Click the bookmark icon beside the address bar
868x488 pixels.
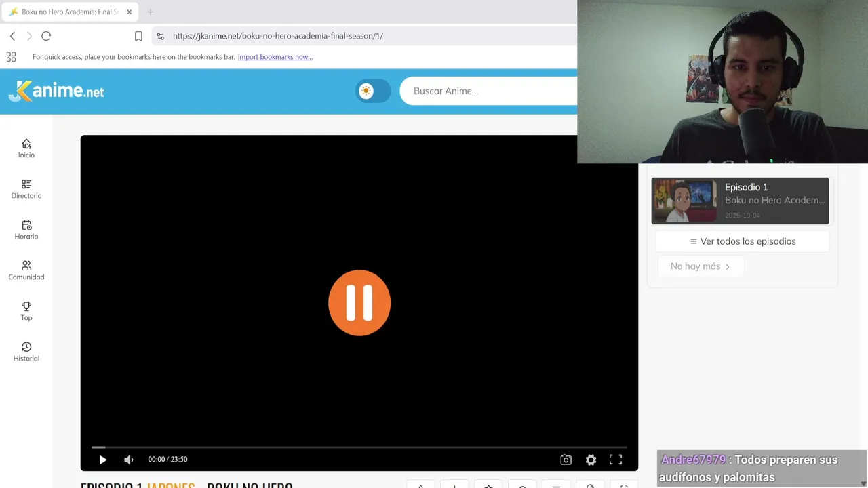(138, 36)
